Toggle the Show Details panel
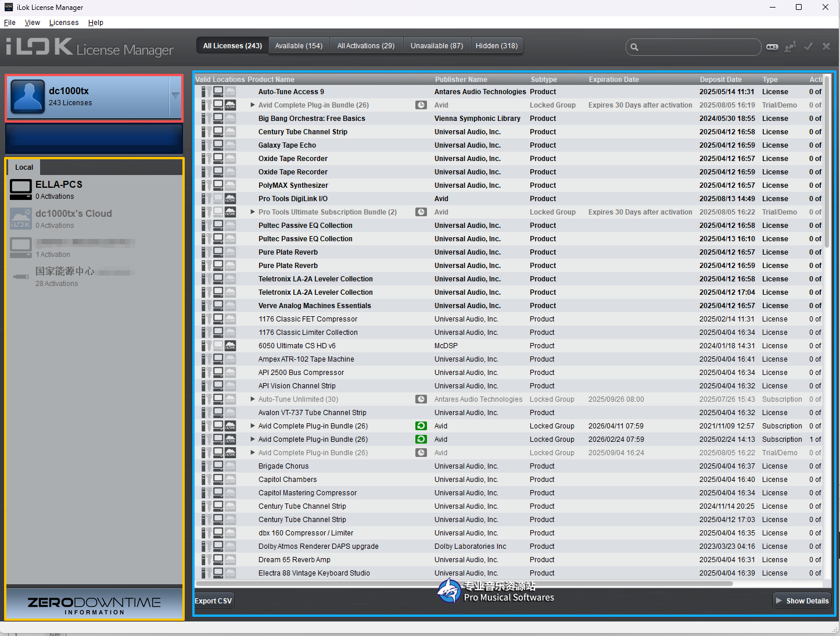Screen dimensions: 840x636 pyautogui.click(x=802, y=601)
